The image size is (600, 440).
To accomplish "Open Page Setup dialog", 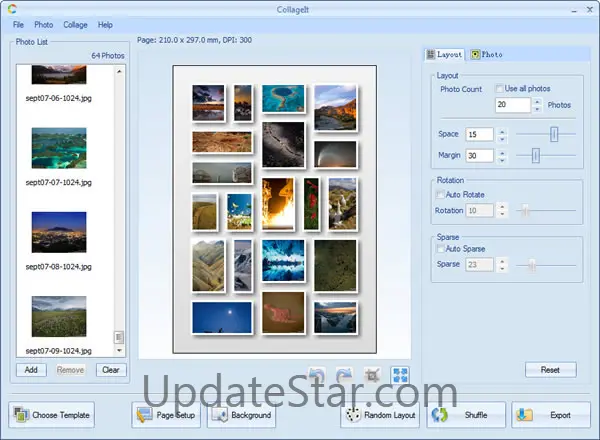I will pos(165,415).
